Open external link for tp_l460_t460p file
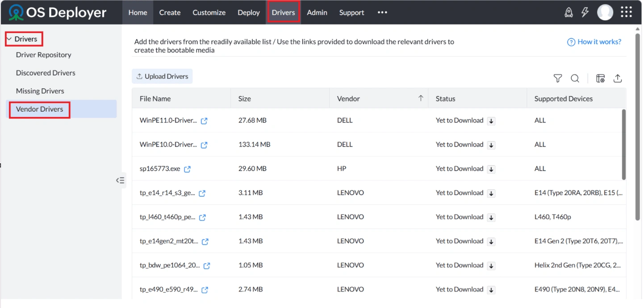This screenshot has height=308, width=644. (202, 217)
